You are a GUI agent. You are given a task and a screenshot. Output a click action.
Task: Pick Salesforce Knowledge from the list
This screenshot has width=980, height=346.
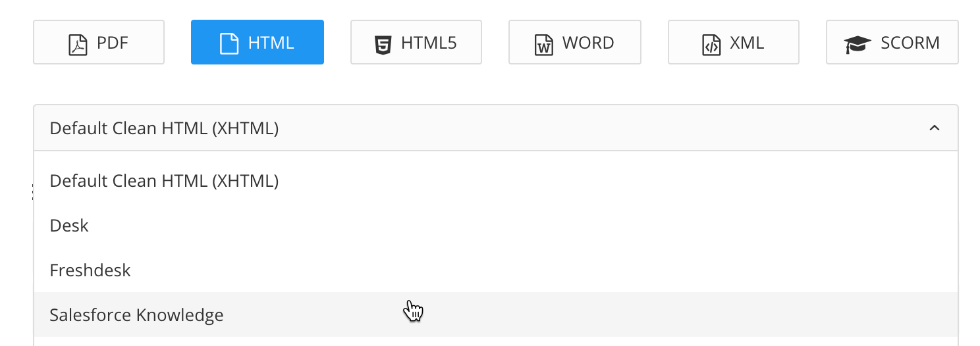point(136,315)
